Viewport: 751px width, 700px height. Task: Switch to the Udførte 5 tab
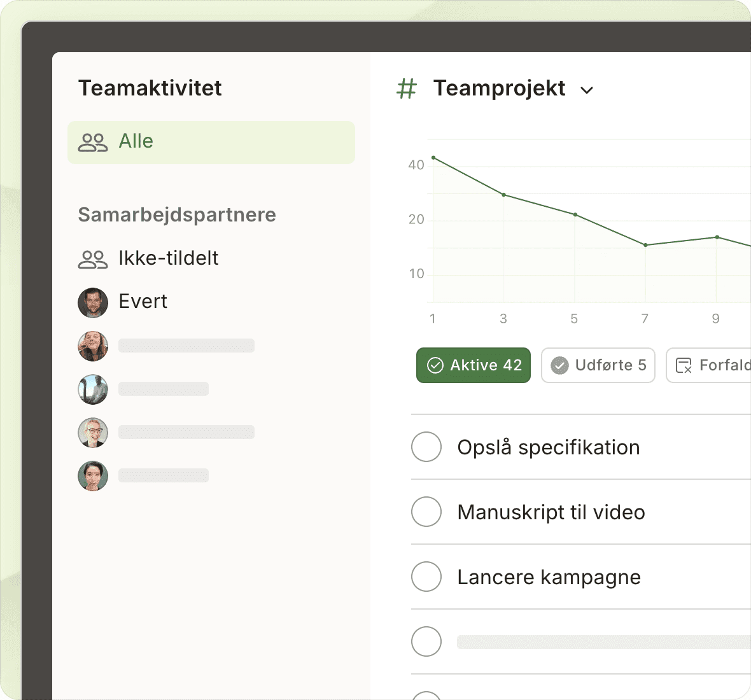pos(598,365)
